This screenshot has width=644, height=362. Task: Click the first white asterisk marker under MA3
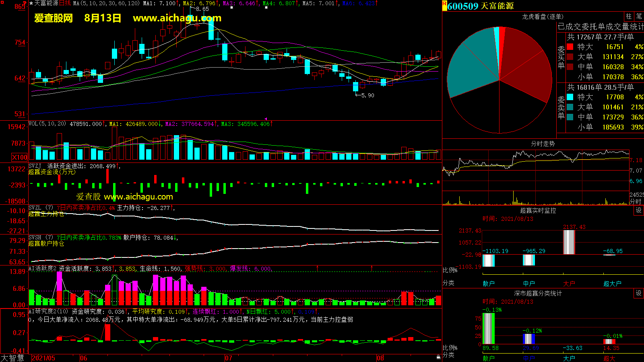click(232, 8)
